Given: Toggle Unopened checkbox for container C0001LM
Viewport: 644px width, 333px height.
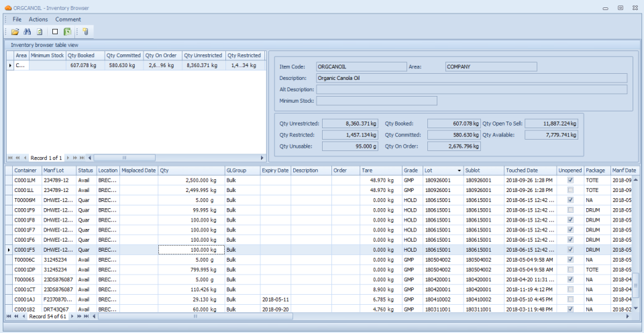Looking at the screenshot, I should [x=570, y=181].
